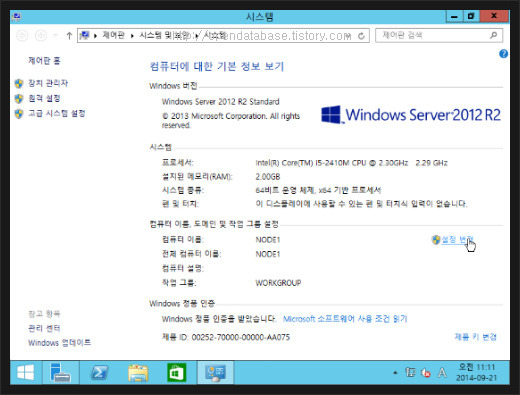Click the WORKGROUP value text
The image size is (520, 395).
278,283
